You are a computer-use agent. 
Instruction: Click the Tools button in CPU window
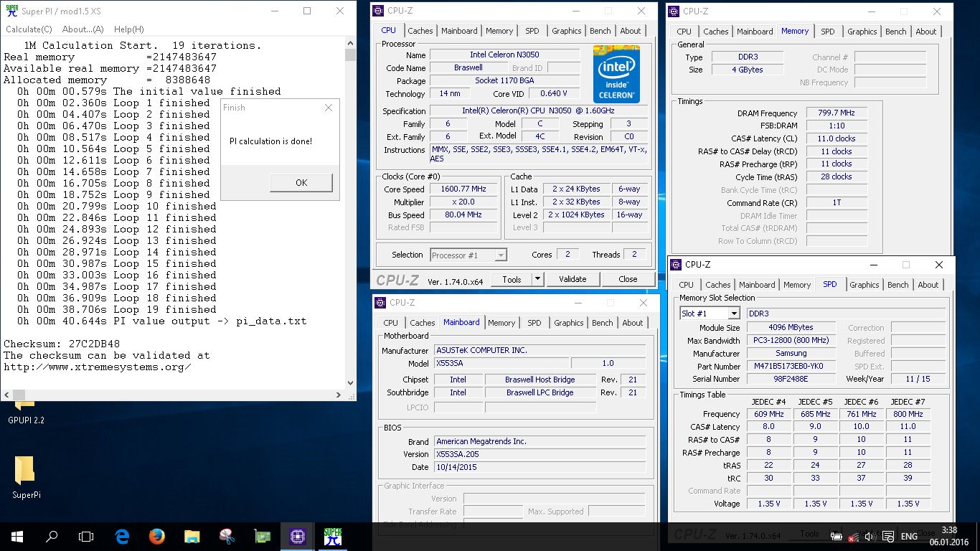tap(512, 279)
